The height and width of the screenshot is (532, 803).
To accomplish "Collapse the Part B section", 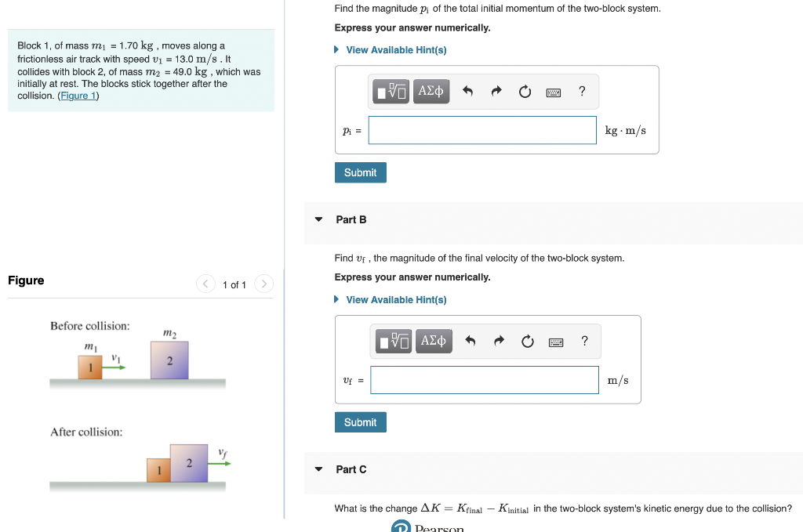I will (318, 219).
